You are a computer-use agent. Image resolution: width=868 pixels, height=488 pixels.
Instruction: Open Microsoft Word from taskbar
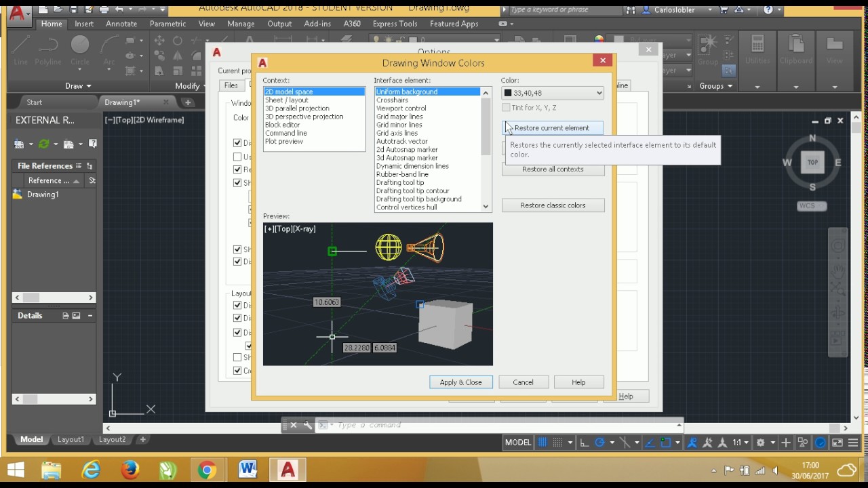(248, 470)
